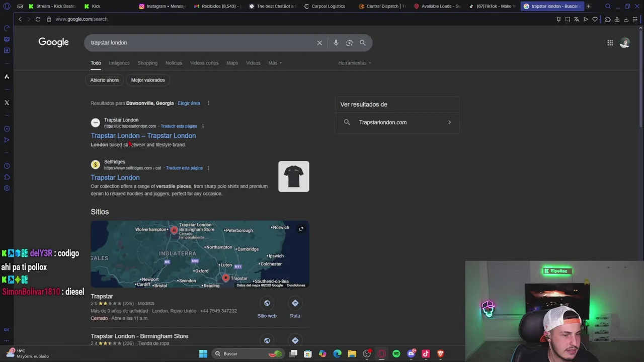This screenshot has width=644, height=362.
Task: Open Brave browser from the taskbar
Action: click(x=440, y=353)
